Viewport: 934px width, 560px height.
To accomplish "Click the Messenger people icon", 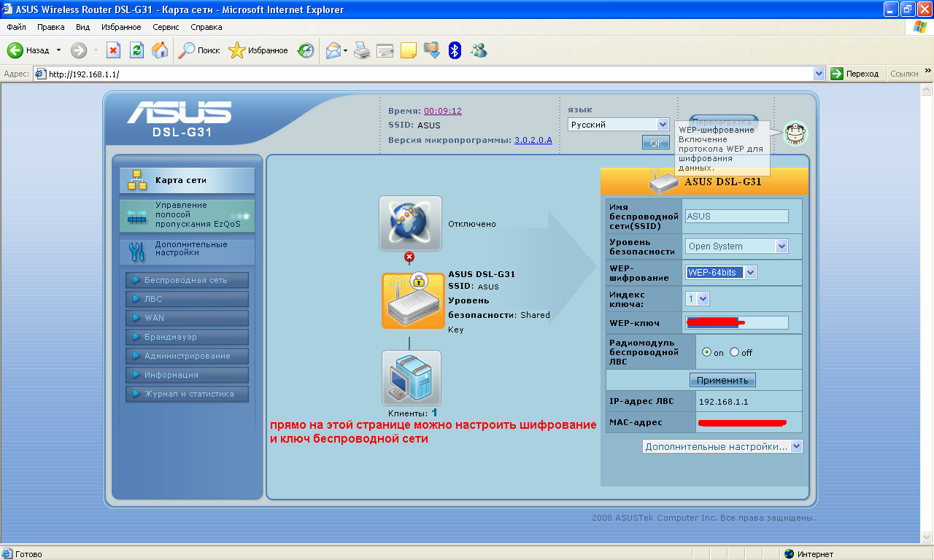I will click(479, 50).
